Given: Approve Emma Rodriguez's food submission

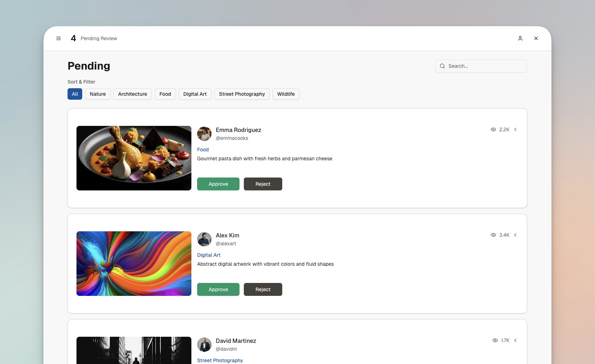Looking at the screenshot, I should (218, 184).
